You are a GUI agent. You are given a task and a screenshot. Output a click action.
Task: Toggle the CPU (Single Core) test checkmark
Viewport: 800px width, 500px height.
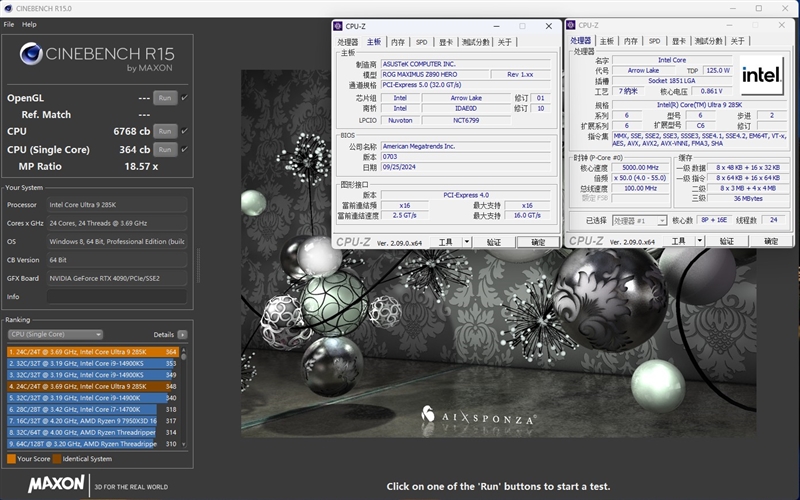pyautogui.click(x=184, y=149)
